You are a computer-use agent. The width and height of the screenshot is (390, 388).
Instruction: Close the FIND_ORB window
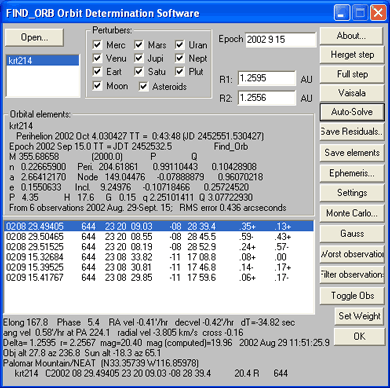(x=379, y=13)
